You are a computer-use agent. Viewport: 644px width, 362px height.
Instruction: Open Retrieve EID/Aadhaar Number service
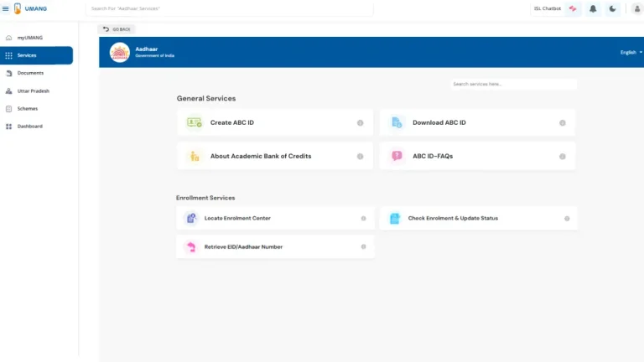(275, 246)
